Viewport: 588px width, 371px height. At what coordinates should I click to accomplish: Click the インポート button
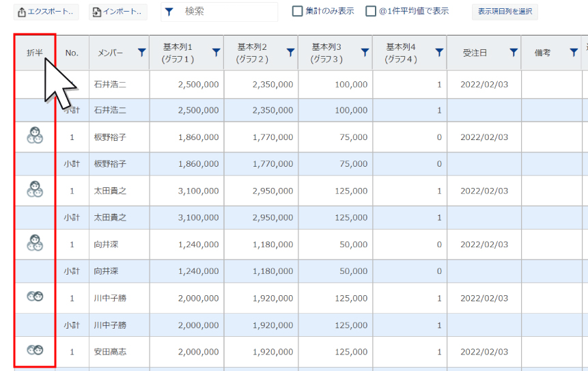pyautogui.click(x=118, y=12)
